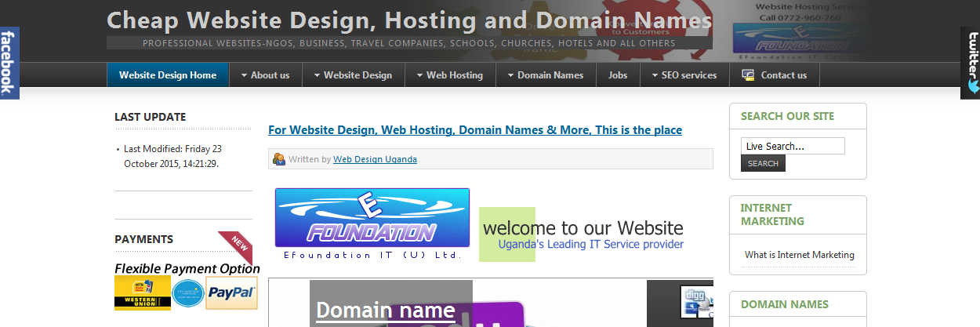Click the round blue payment logo
The height and width of the screenshot is (327, 980).
[188, 294]
